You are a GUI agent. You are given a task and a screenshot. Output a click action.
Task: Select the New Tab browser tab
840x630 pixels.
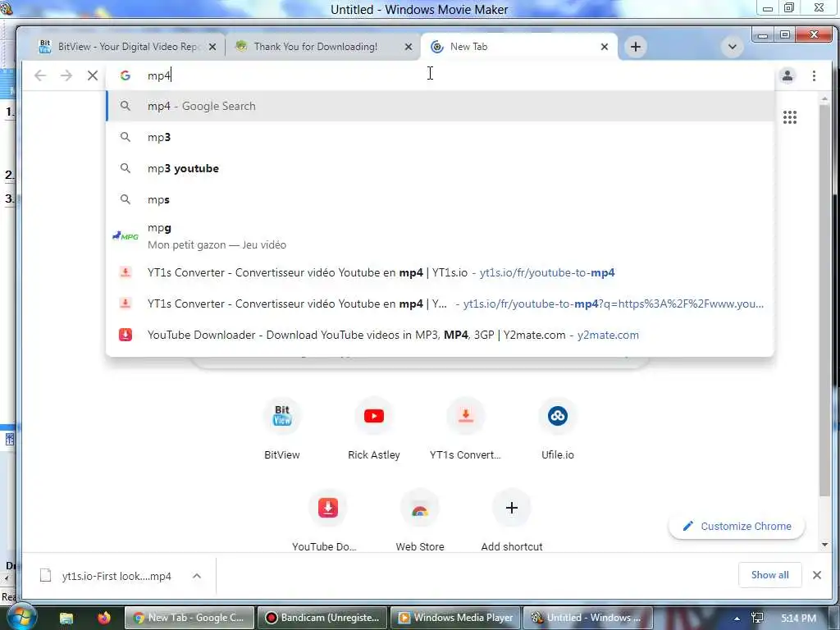pos(518,47)
